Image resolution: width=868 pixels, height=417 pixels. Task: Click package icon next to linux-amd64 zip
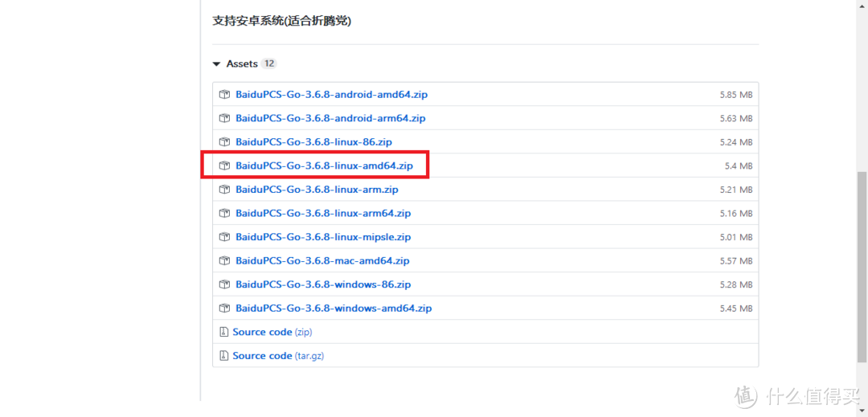225,166
